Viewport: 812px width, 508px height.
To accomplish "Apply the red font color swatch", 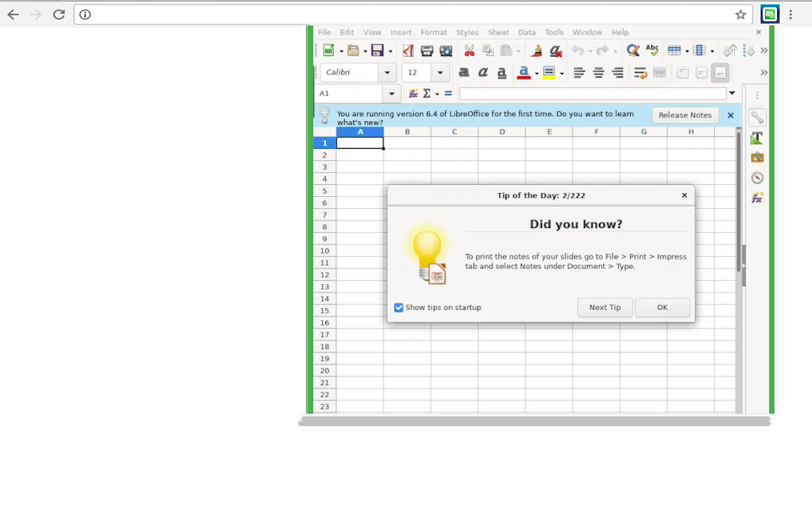I will (524, 72).
